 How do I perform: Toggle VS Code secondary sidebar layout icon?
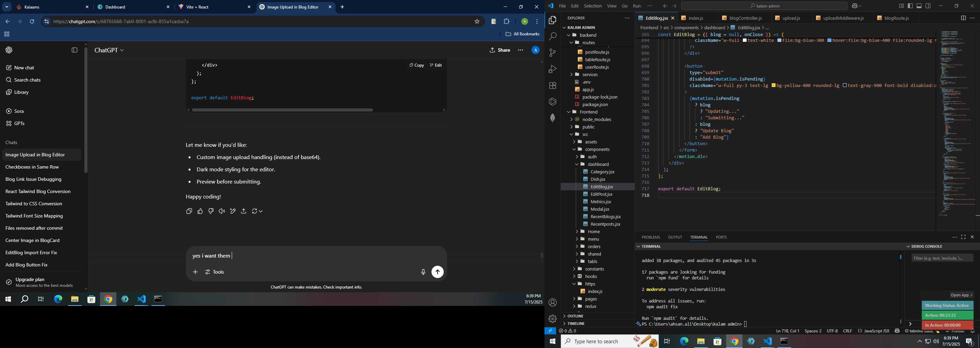(928, 6)
